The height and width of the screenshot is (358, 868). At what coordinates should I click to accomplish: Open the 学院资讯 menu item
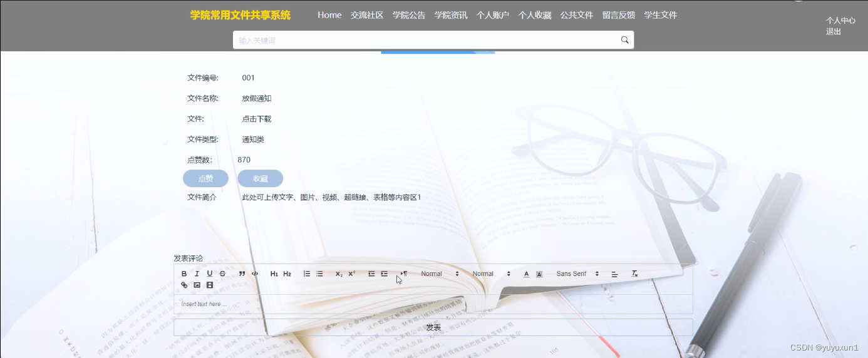[451, 15]
